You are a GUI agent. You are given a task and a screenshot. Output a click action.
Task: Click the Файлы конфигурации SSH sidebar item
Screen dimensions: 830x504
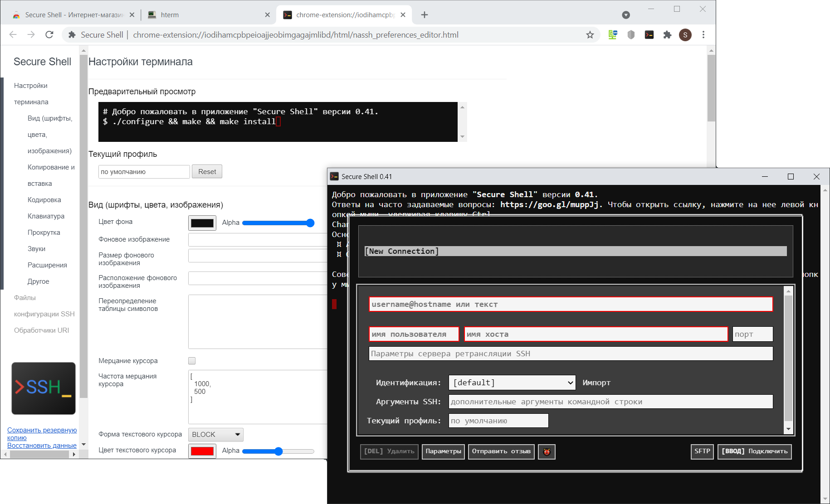[44, 306]
